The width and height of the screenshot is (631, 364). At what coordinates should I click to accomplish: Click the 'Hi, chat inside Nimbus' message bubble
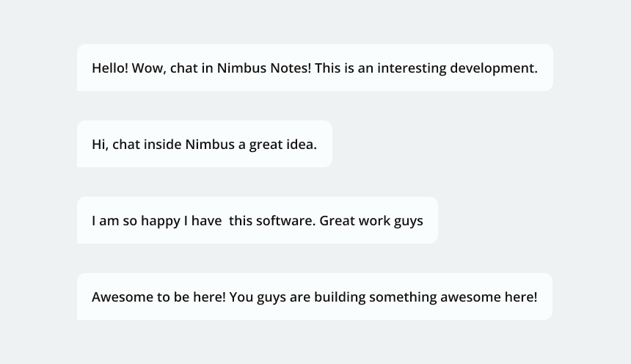pyautogui.click(x=205, y=144)
